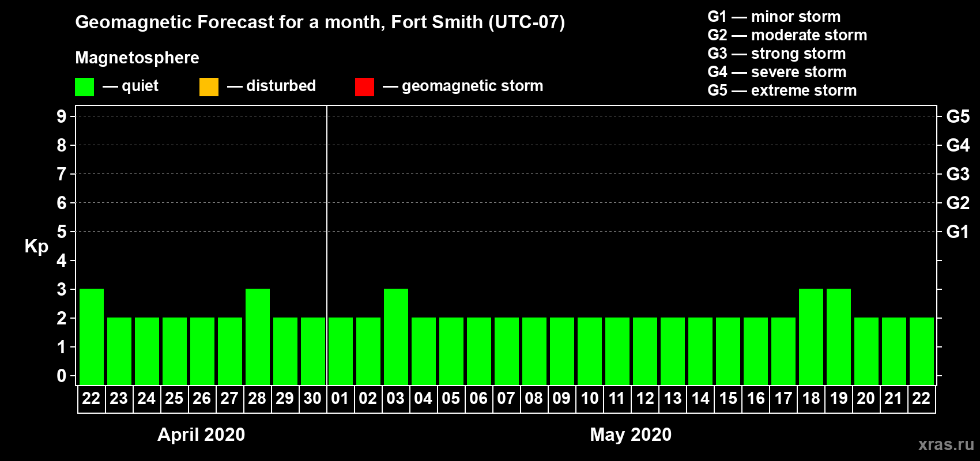Click the 'May 2020' month label
Viewport: 980px width, 461px height.
pyautogui.click(x=631, y=434)
